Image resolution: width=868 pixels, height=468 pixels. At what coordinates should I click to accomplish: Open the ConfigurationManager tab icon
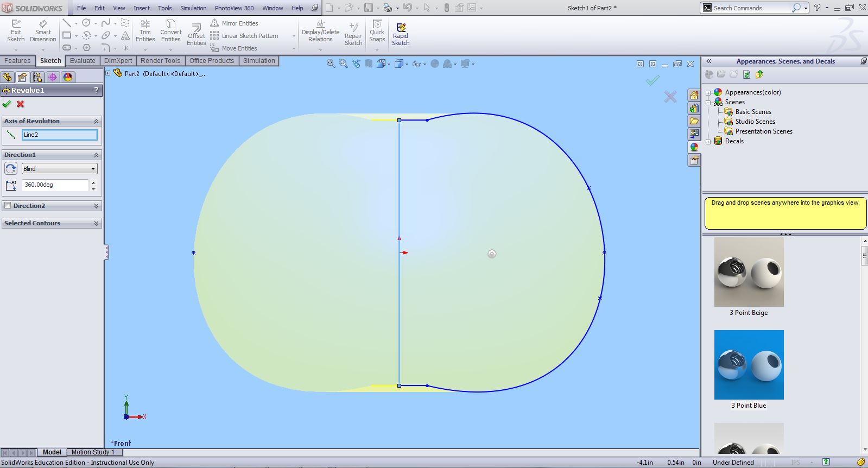tap(37, 77)
